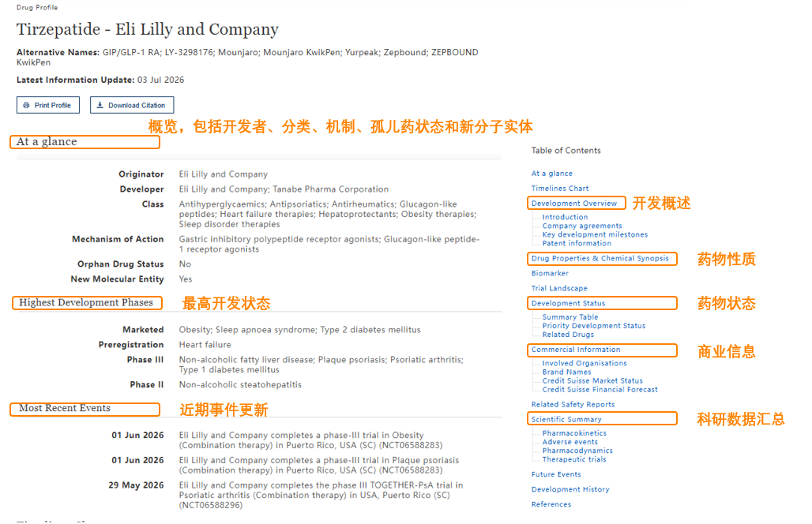The width and height of the screenshot is (812, 524).
Task: Open Adverse events subsection link
Action: click(x=570, y=442)
